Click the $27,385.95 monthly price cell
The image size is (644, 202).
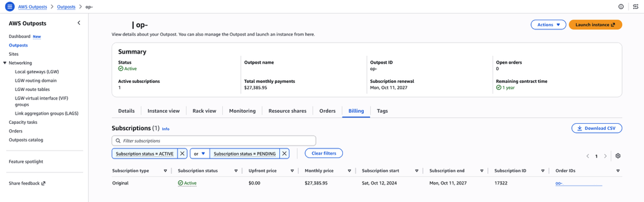click(x=316, y=183)
